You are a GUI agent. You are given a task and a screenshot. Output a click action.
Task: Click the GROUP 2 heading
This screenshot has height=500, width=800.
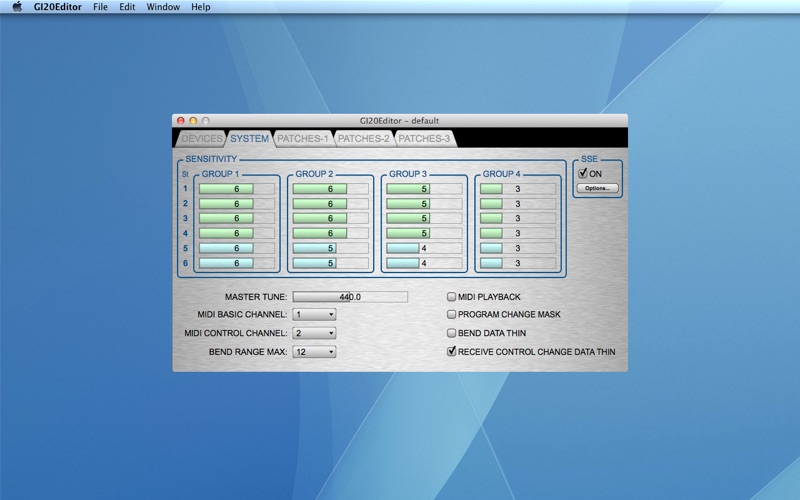click(314, 174)
